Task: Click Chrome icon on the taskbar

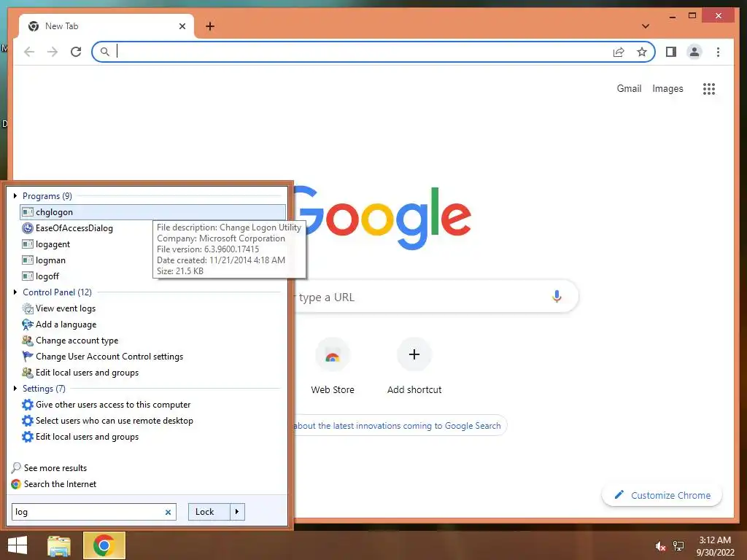Action: pos(104,545)
